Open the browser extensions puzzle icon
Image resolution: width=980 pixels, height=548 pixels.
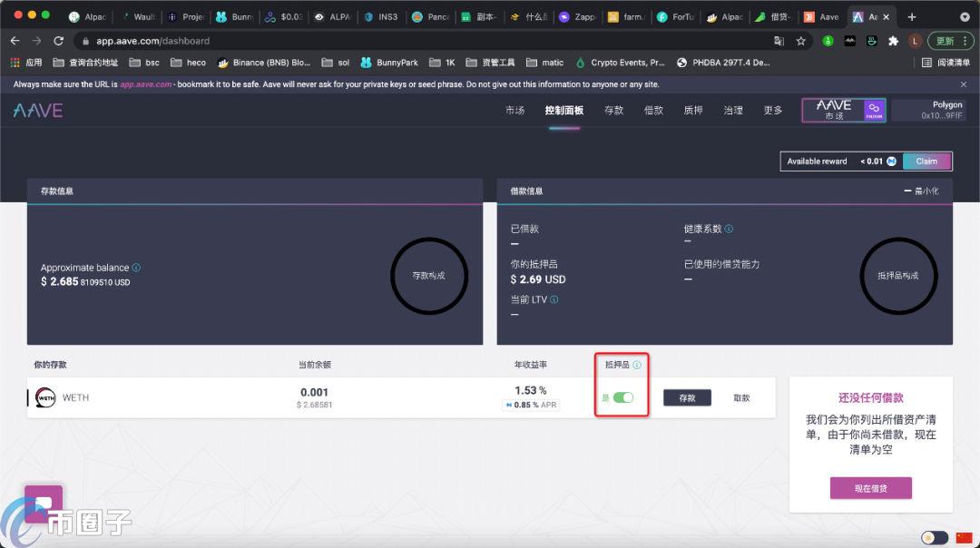click(x=893, y=41)
